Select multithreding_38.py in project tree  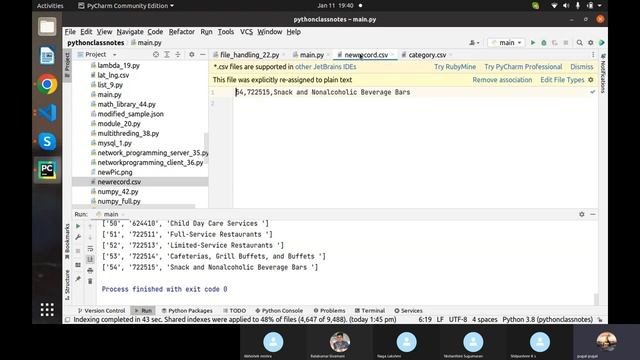(x=128, y=133)
